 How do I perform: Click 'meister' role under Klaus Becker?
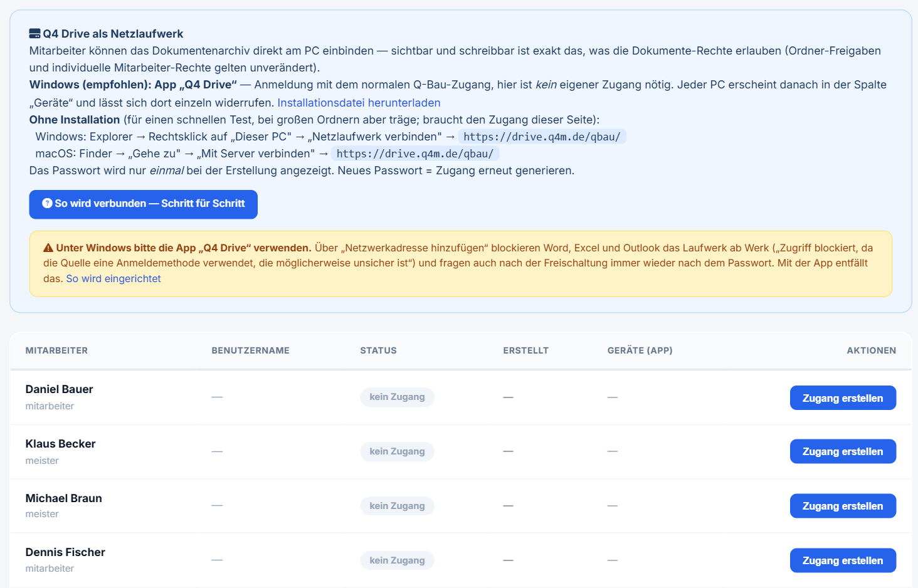(42, 461)
